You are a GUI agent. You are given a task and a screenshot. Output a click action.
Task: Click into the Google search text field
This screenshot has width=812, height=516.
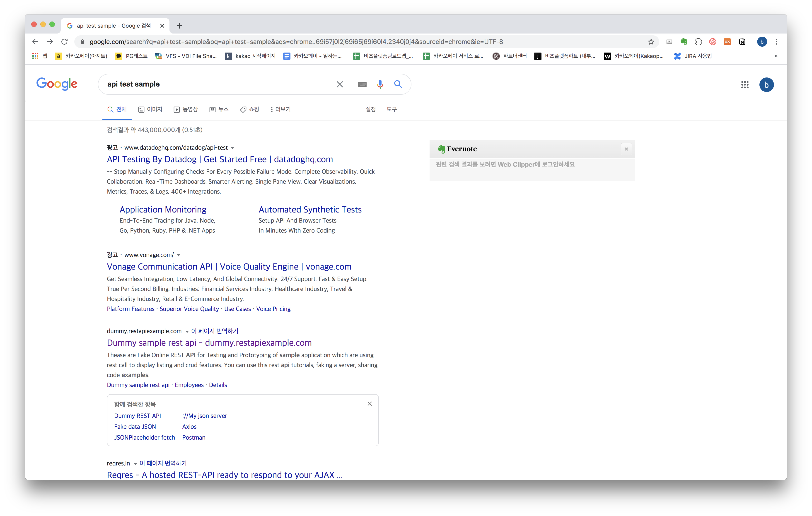(x=216, y=84)
